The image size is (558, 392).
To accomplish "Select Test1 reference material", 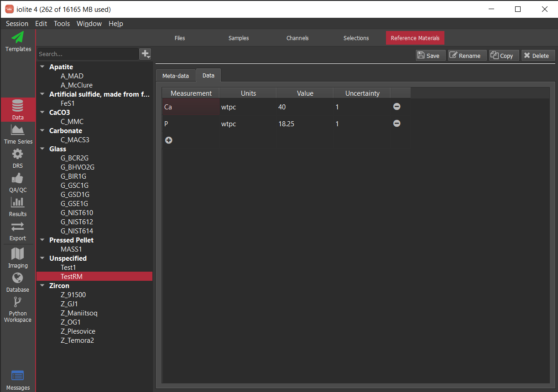I will [x=68, y=268].
